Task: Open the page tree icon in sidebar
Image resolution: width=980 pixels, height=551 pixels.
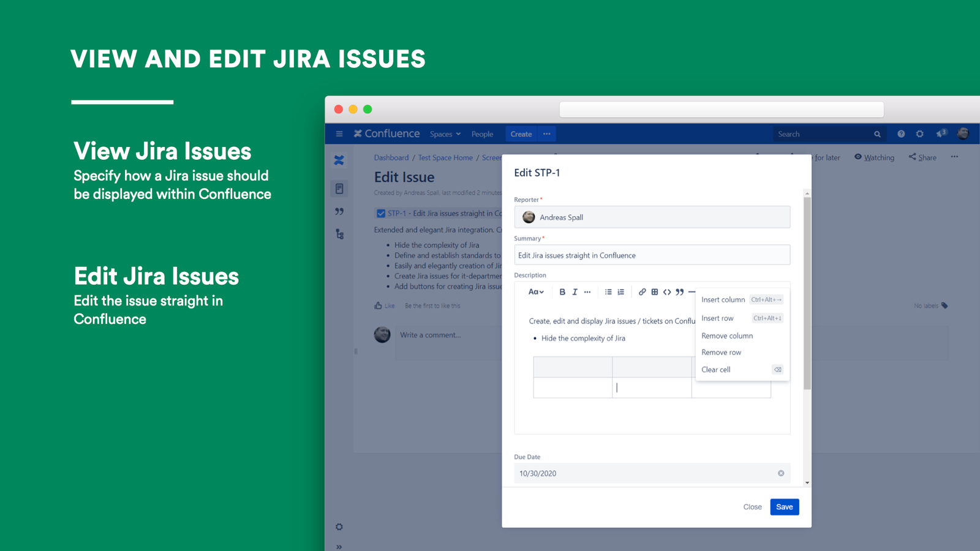Action: [339, 234]
